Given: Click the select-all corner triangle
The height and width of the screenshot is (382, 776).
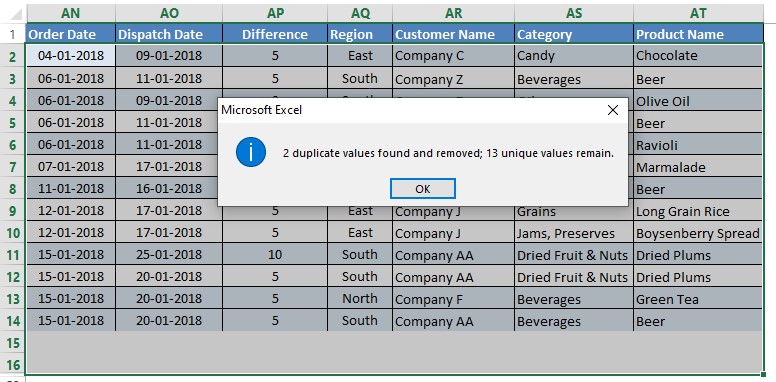Looking at the screenshot, I should coord(16,14).
